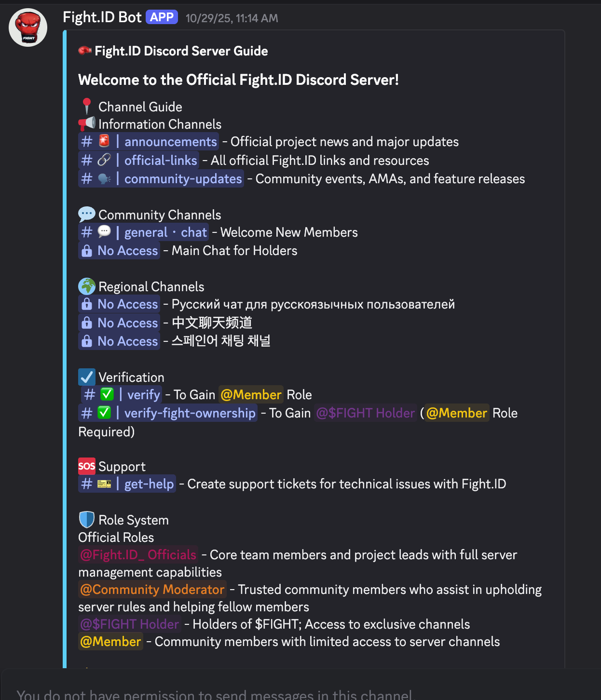This screenshot has width=601, height=700.
Task: Click the @Member mention under Official Roles
Action: point(111,642)
